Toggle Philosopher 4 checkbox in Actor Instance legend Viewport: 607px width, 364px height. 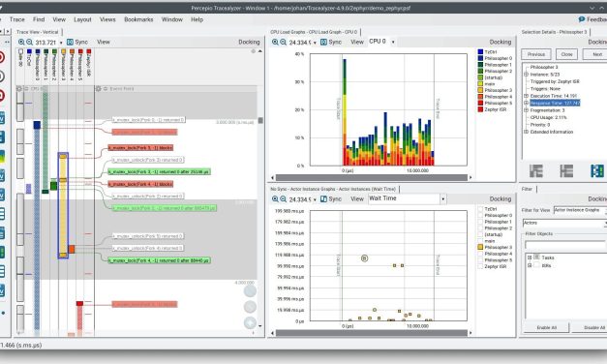480,254
